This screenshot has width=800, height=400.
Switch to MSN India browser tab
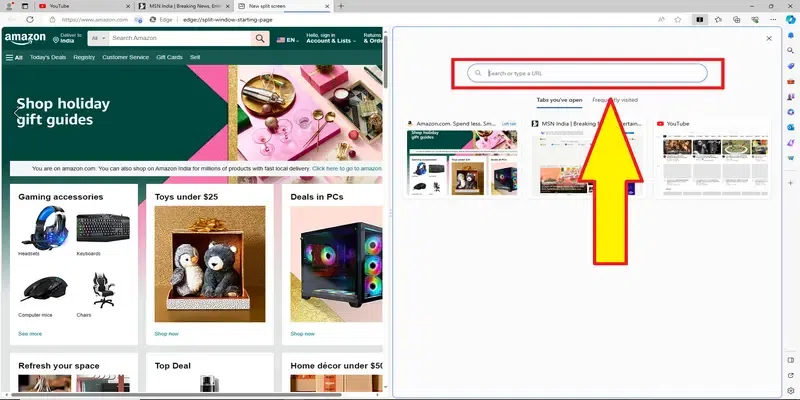[185, 6]
